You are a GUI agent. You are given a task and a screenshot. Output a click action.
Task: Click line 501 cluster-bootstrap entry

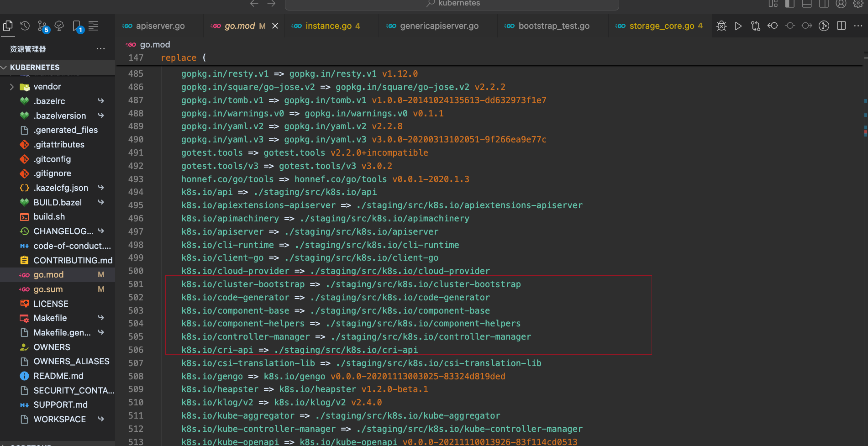[351, 284]
